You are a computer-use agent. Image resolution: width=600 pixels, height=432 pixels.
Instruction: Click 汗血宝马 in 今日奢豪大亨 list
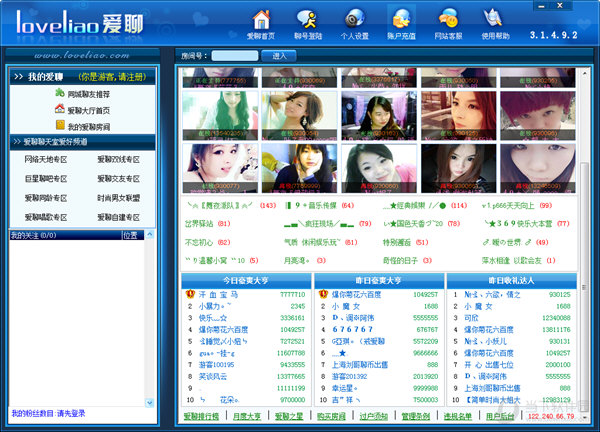[x=218, y=295]
